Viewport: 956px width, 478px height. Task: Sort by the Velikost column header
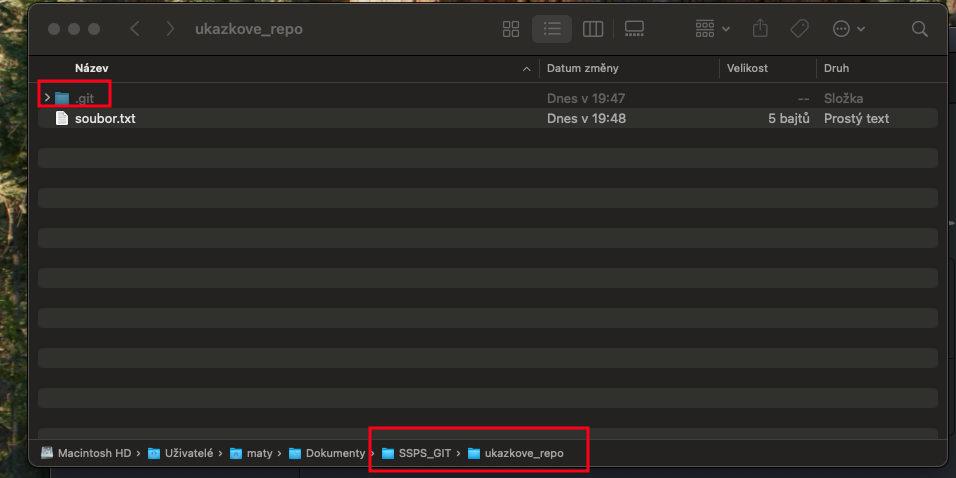(747, 68)
